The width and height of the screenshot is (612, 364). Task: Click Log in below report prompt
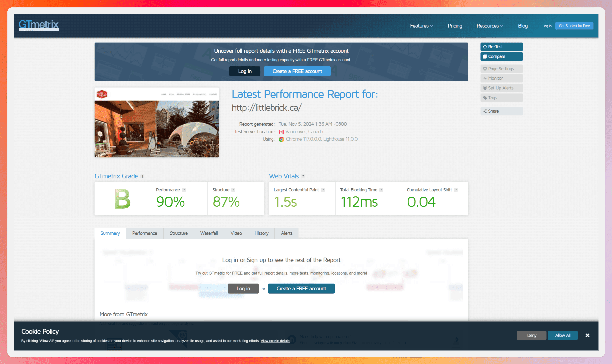click(243, 289)
